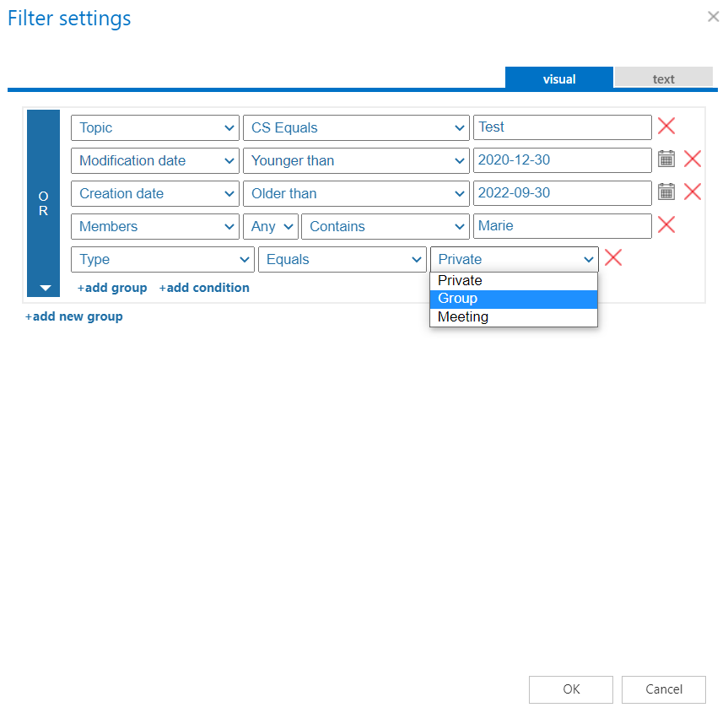Delete the Type condition row
The image size is (728, 713).
613,258
